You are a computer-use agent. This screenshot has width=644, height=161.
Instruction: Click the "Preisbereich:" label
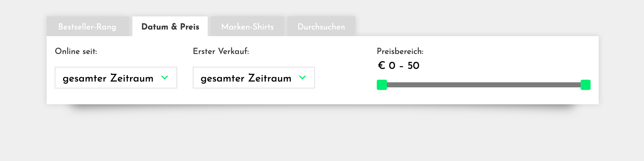click(400, 51)
